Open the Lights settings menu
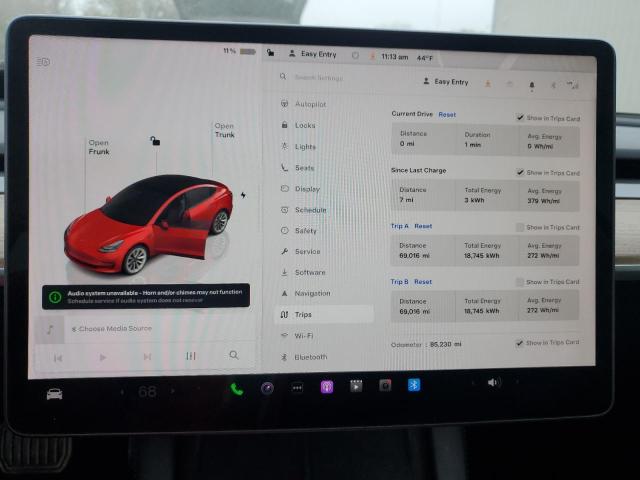 pos(299,147)
